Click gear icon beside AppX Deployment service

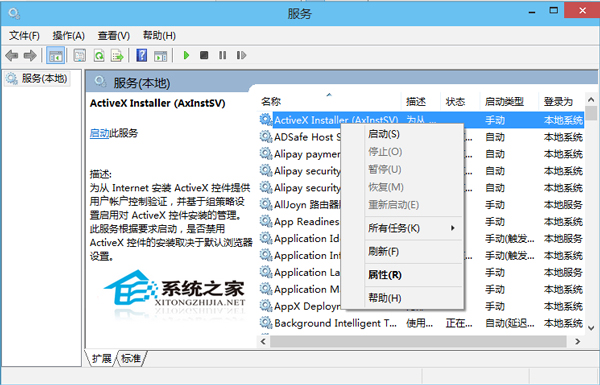click(266, 305)
